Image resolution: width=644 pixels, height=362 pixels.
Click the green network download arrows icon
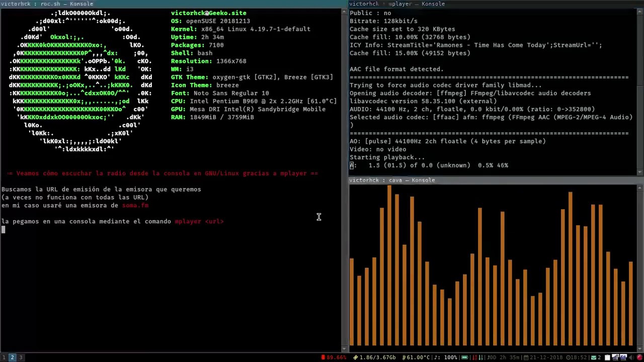pos(480,357)
